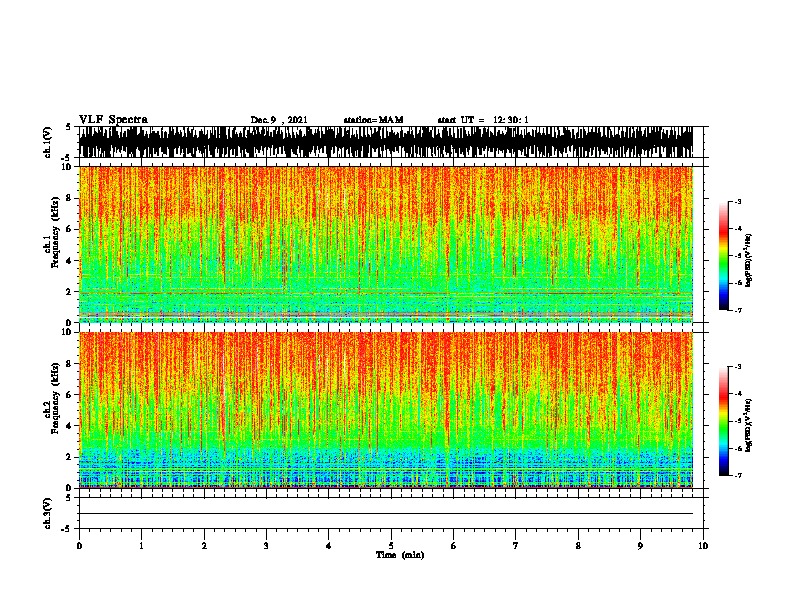Click the flat trace in the ch.3(V) panel
The image size is (792, 612).
click(386, 514)
